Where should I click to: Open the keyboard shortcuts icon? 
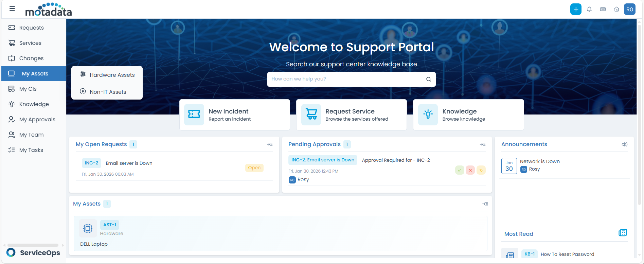pyautogui.click(x=603, y=9)
